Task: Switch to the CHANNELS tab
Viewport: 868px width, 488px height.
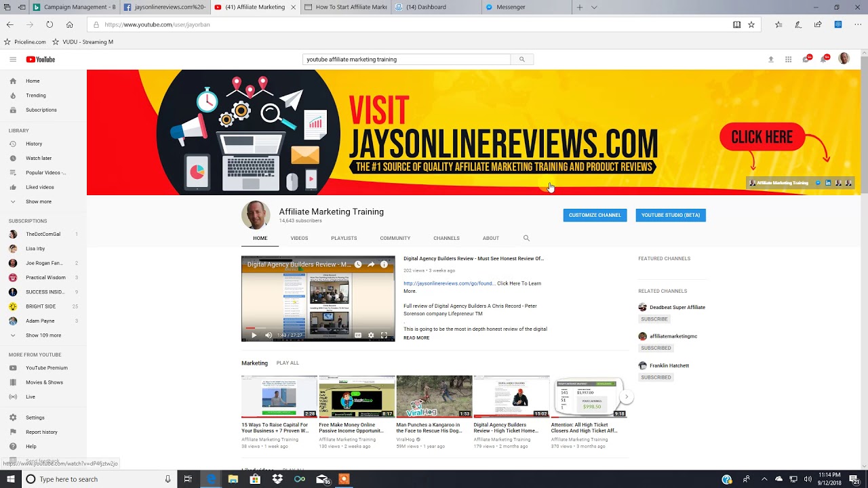Action: tap(446, 239)
